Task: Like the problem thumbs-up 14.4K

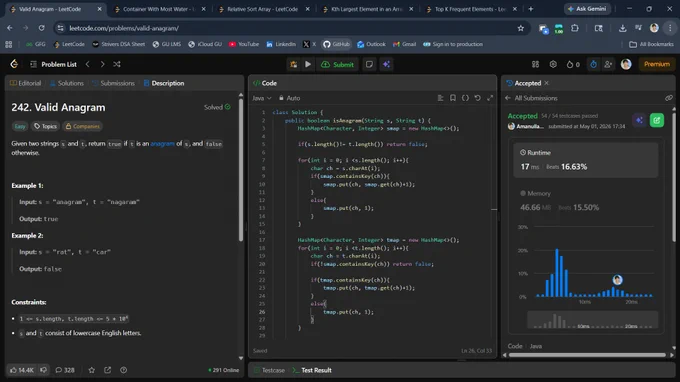Action: click(x=22, y=370)
